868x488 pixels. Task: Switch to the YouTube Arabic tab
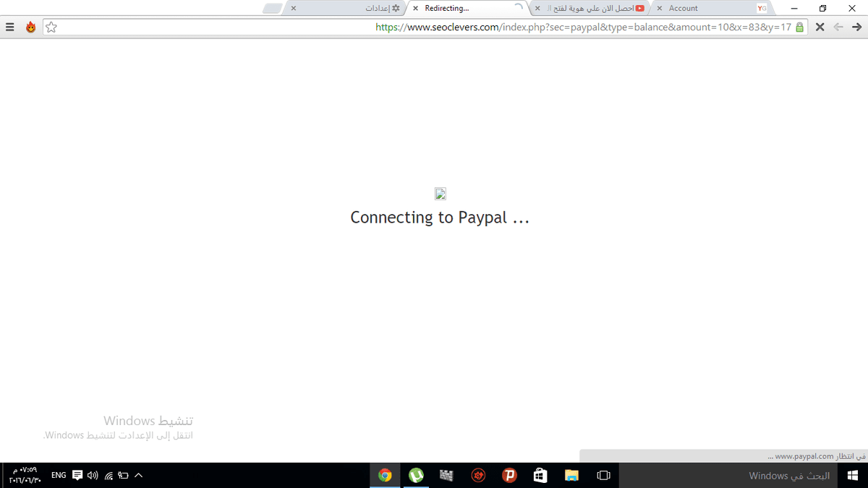pos(592,9)
